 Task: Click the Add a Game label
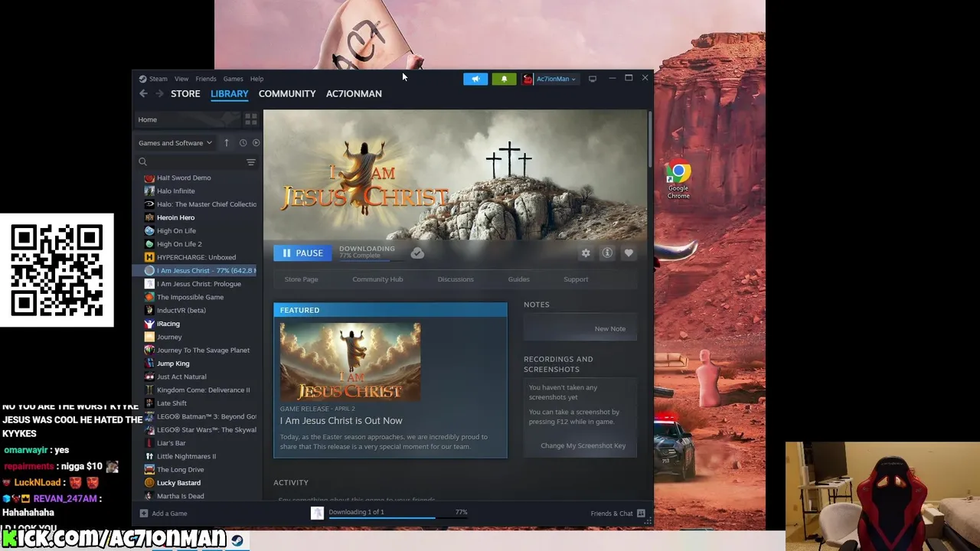pyautogui.click(x=169, y=514)
